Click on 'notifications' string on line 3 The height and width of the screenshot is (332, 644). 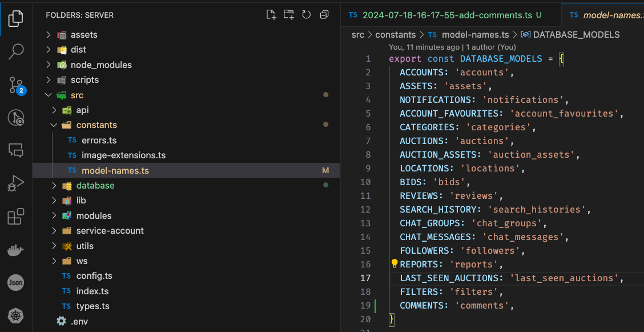tap(523, 100)
